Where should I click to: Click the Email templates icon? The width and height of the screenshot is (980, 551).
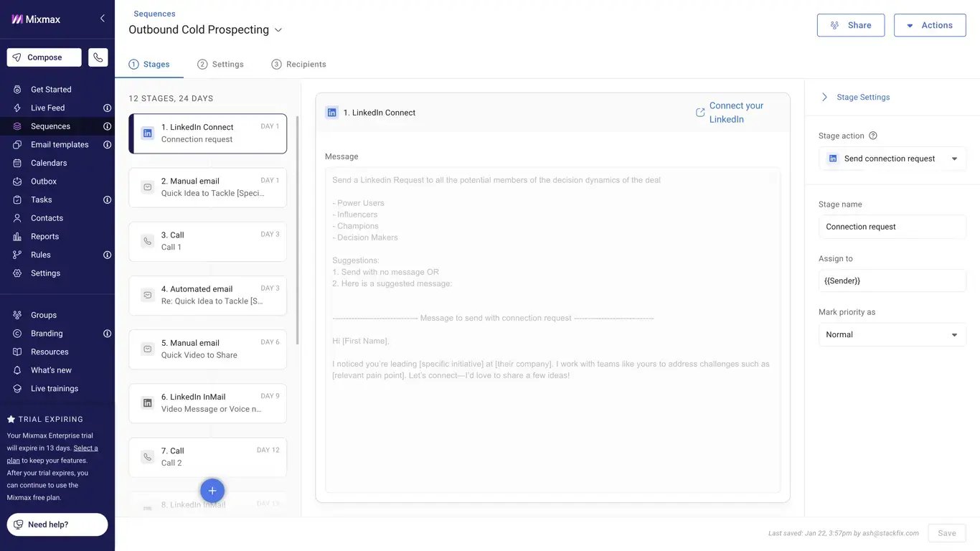coord(17,144)
